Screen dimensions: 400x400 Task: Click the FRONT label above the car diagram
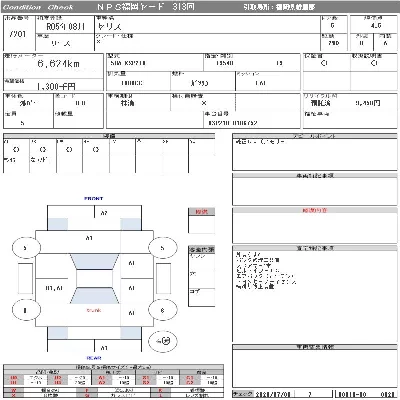pos(94,199)
